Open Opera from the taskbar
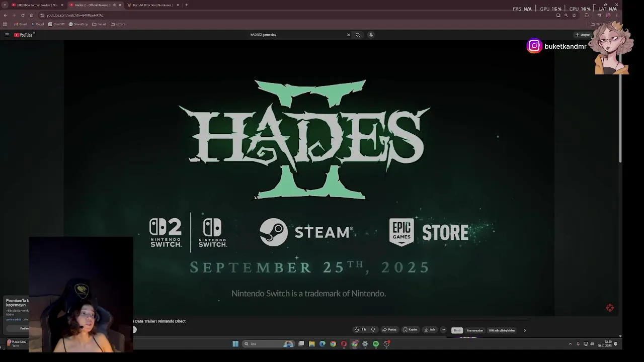The height and width of the screenshot is (362, 644). tap(344, 344)
